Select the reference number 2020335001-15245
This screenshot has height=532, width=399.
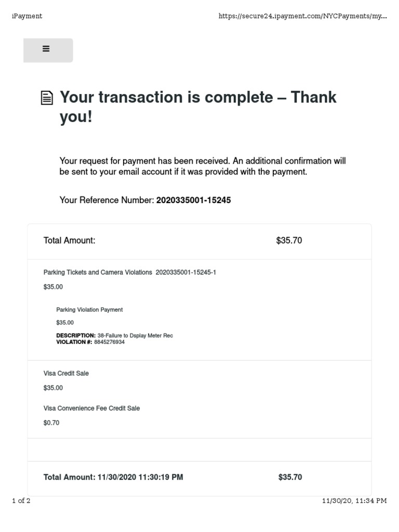coord(193,200)
